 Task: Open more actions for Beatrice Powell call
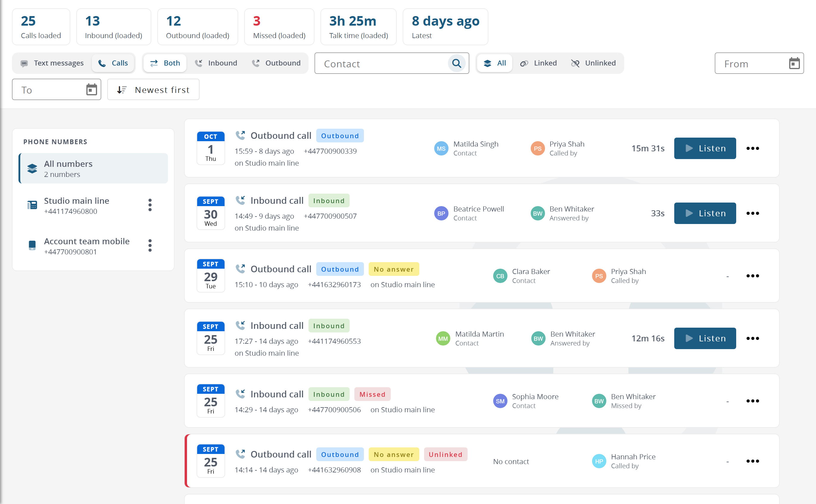[x=752, y=213]
